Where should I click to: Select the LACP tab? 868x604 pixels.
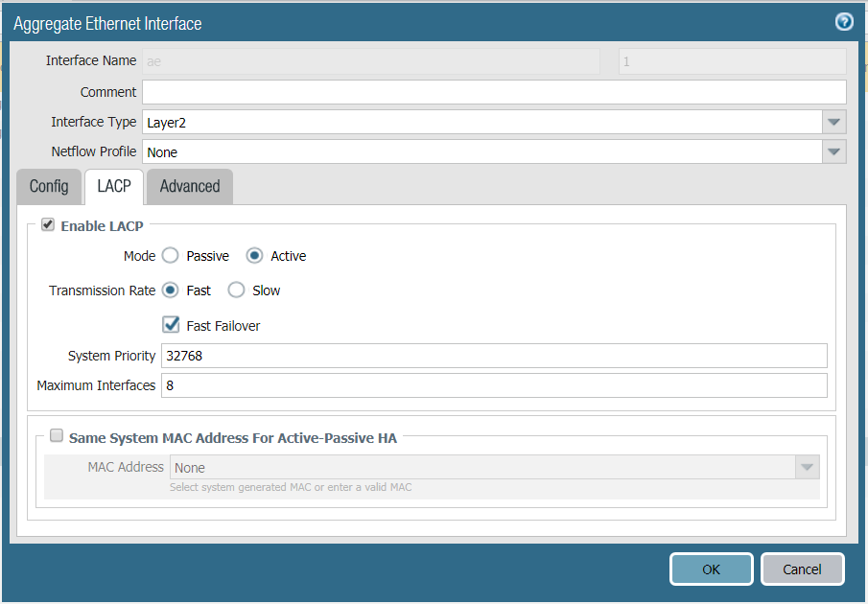[114, 187]
